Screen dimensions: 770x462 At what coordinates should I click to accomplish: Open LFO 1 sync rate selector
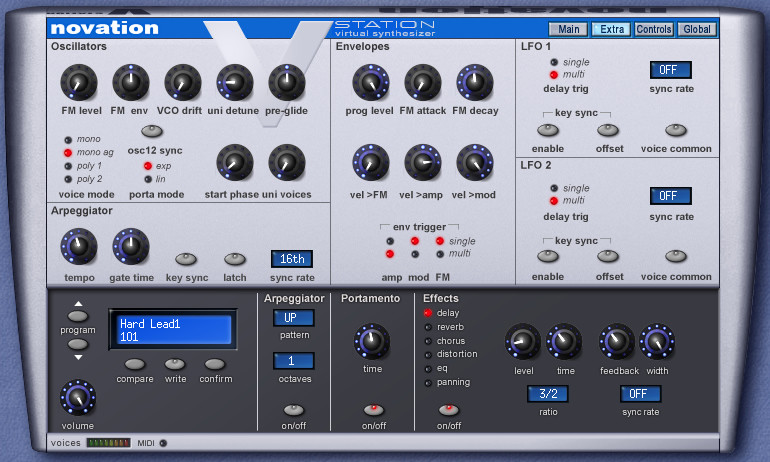670,70
